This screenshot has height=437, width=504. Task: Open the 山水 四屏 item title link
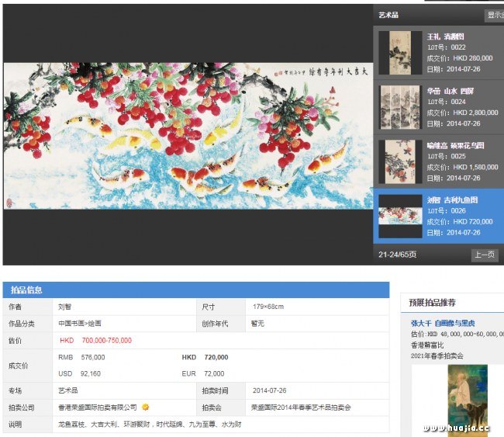(x=450, y=91)
